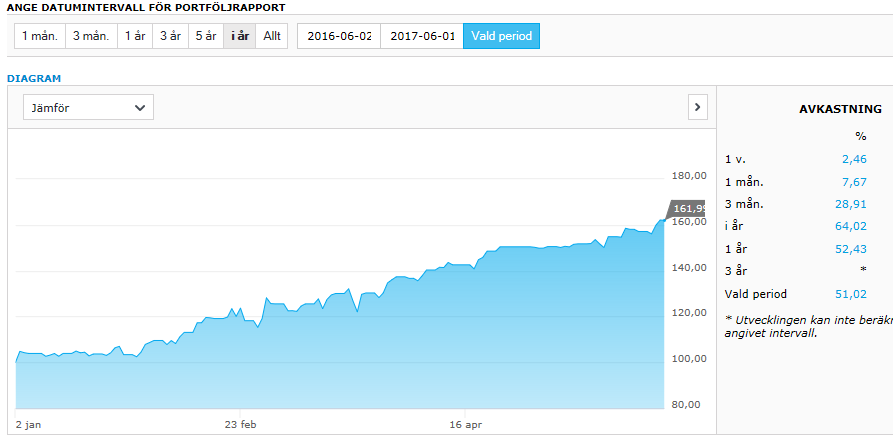Click the DIAGRAM section heading

[34, 77]
